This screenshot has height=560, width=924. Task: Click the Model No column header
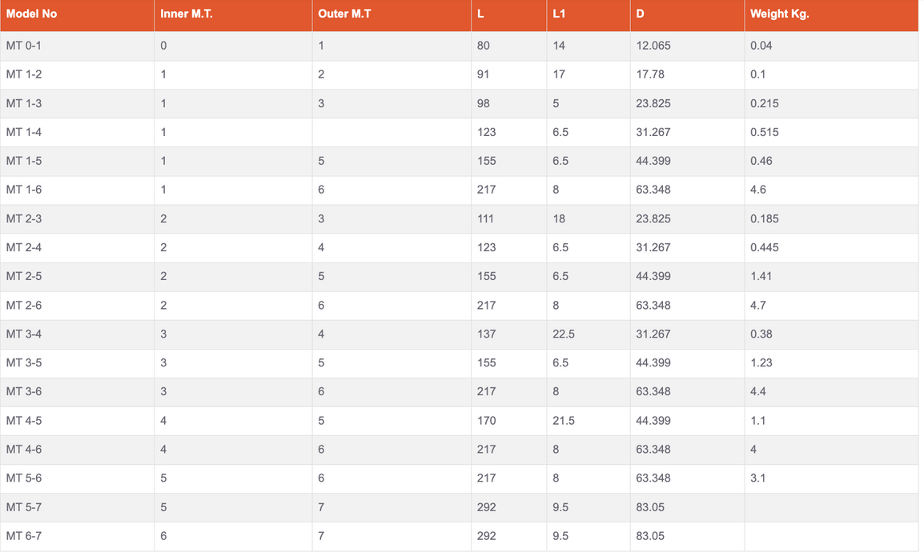(31, 14)
